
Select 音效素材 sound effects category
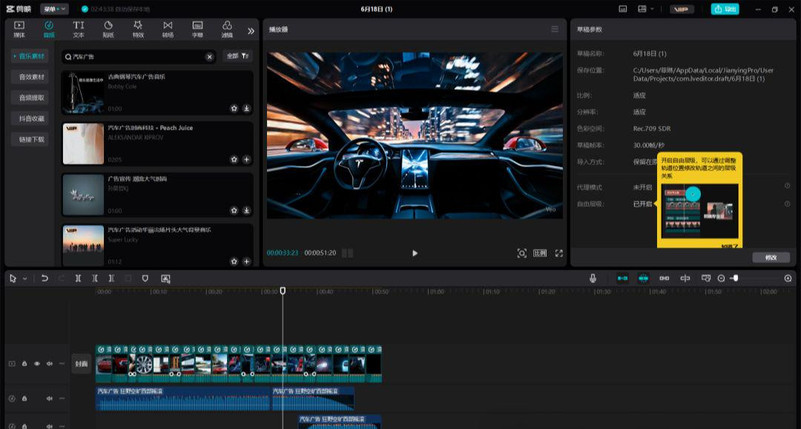pos(30,77)
